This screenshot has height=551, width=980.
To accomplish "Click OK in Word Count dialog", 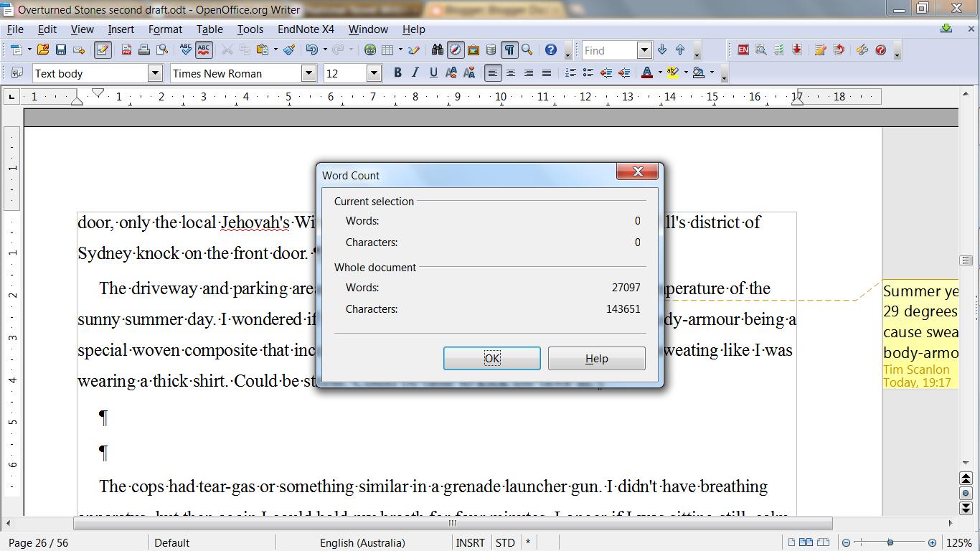I will 491,358.
